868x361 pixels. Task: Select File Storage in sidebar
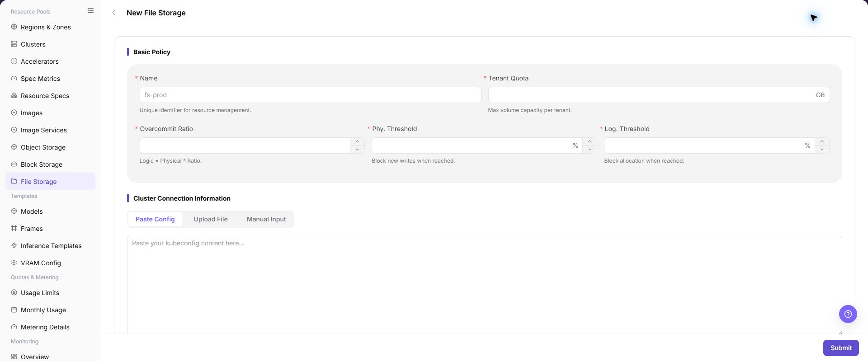(x=50, y=182)
